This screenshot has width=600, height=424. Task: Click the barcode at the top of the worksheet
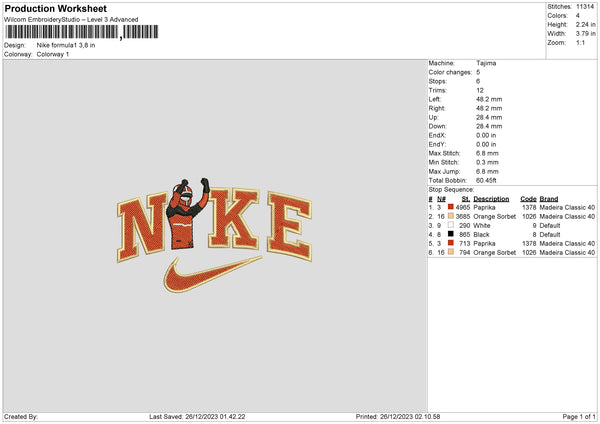(82, 32)
